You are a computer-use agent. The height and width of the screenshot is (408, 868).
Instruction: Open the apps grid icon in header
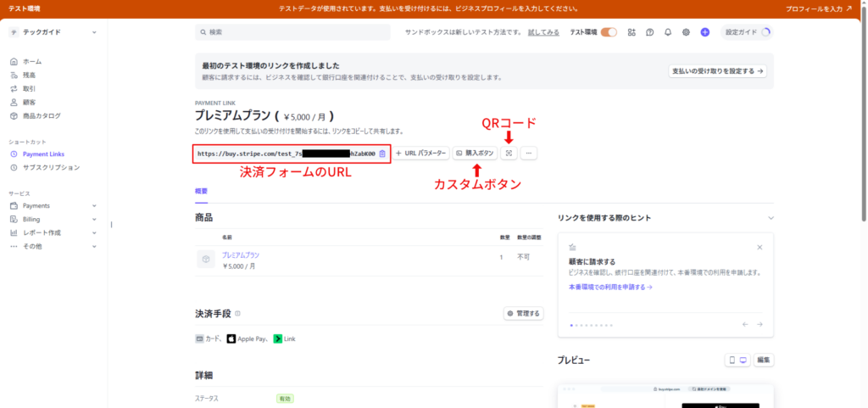pyautogui.click(x=632, y=32)
